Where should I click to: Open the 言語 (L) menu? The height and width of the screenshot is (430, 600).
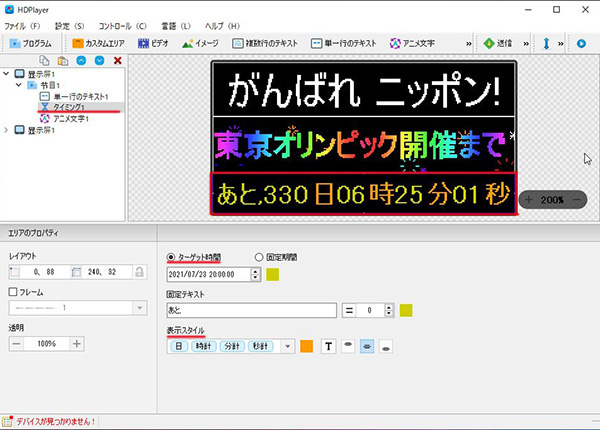[176, 26]
